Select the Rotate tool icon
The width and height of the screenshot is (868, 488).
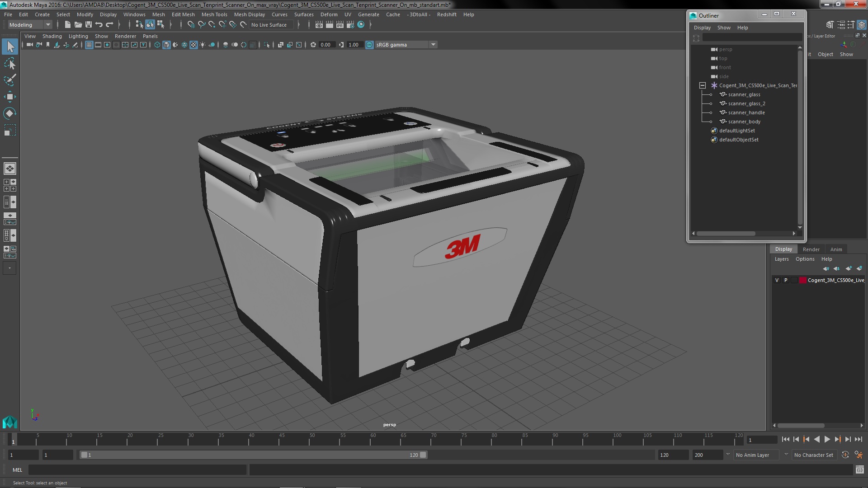[9, 113]
